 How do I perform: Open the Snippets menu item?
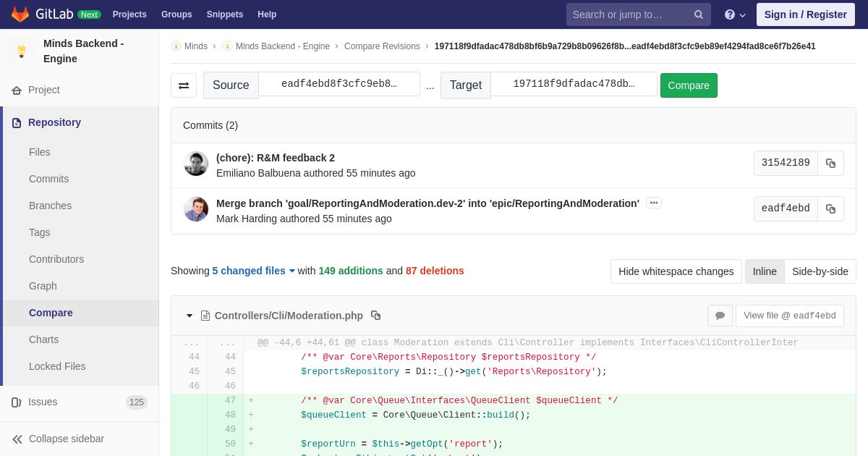tap(225, 14)
